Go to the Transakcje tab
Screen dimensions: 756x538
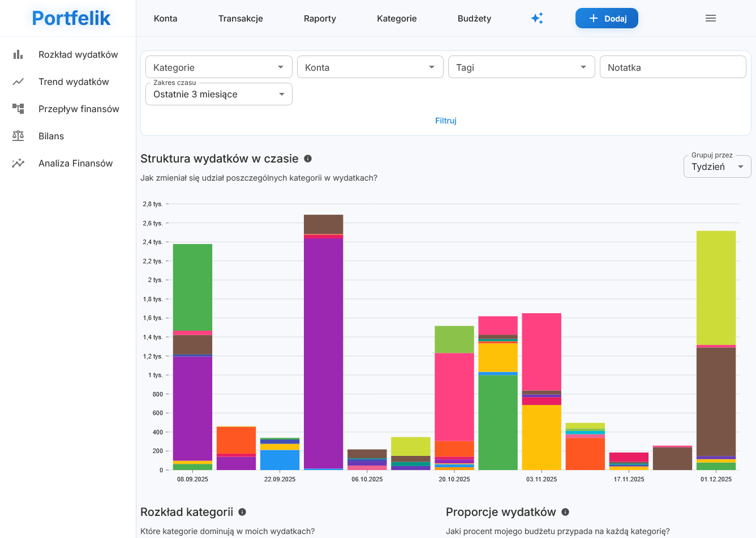[x=240, y=18]
